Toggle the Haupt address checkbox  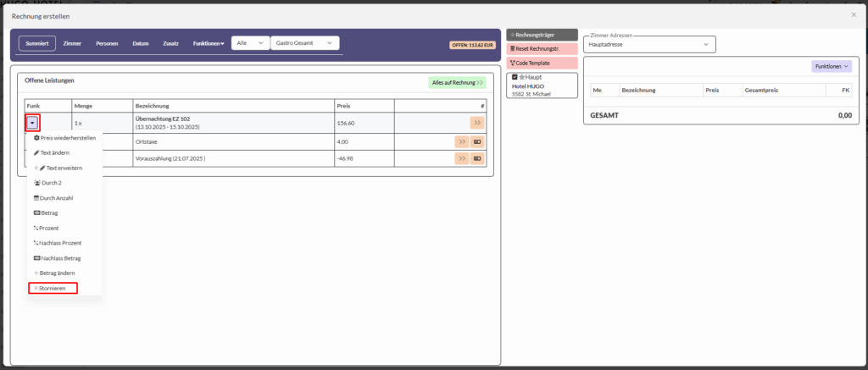point(515,78)
